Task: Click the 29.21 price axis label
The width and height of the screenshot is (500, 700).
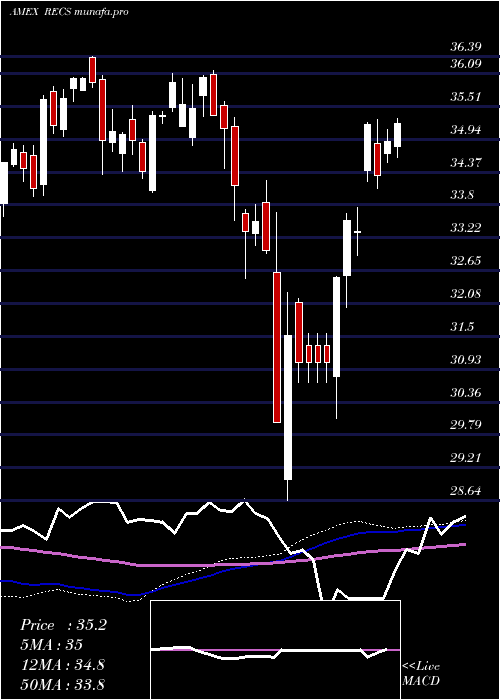Action: [x=466, y=458]
